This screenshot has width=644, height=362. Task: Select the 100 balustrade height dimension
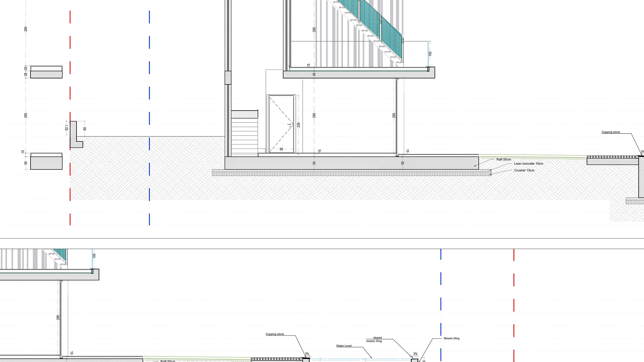(x=430, y=54)
